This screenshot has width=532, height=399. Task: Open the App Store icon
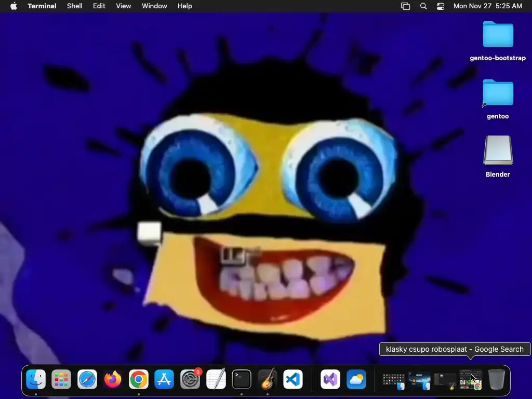(164, 379)
